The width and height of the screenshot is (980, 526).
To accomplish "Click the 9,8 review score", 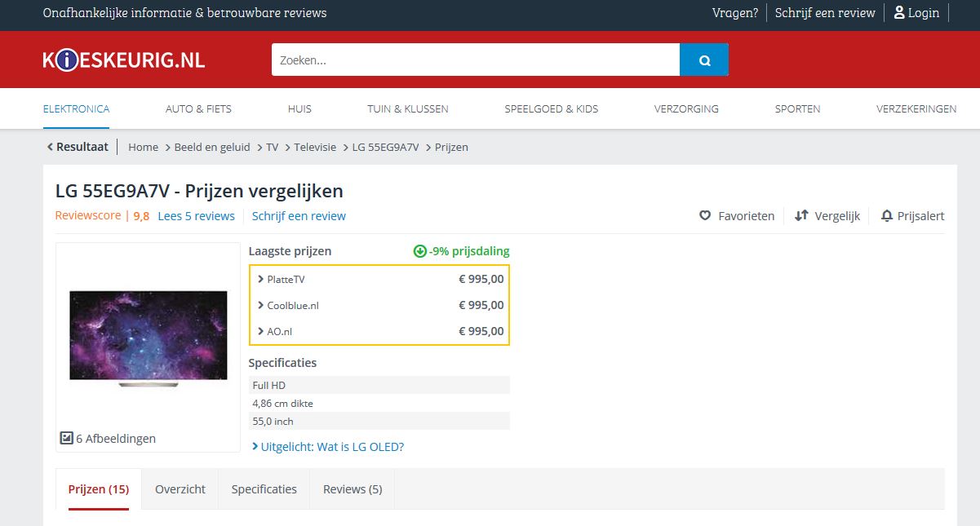I will point(141,216).
